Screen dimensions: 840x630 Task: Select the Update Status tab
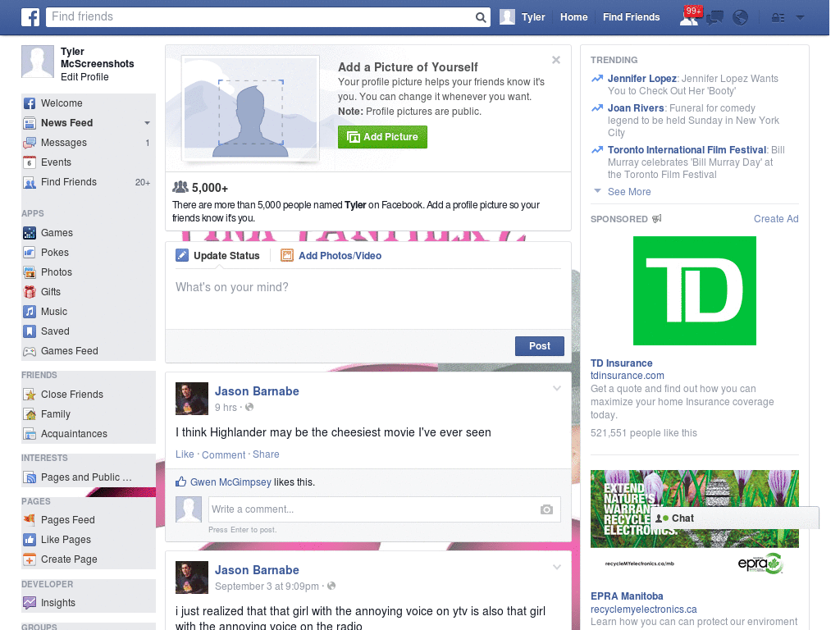pos(217,256)
